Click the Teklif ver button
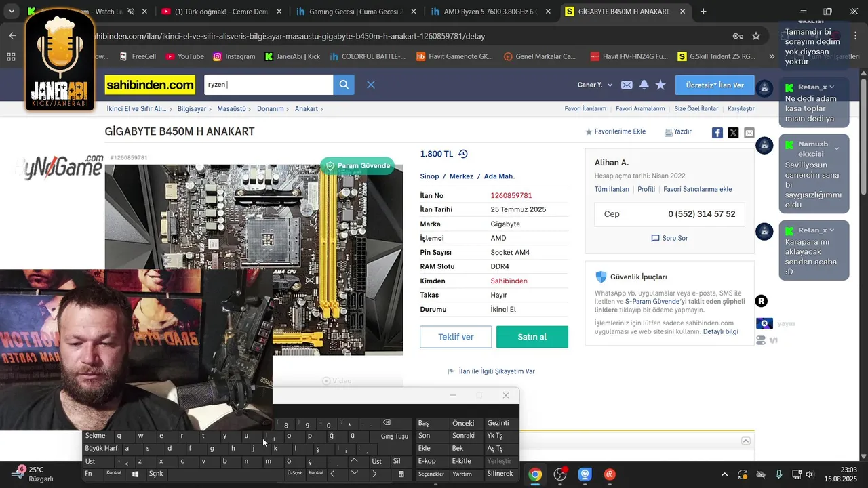The height and width of the screenshot is (488, 868). (x=456, y=337)
